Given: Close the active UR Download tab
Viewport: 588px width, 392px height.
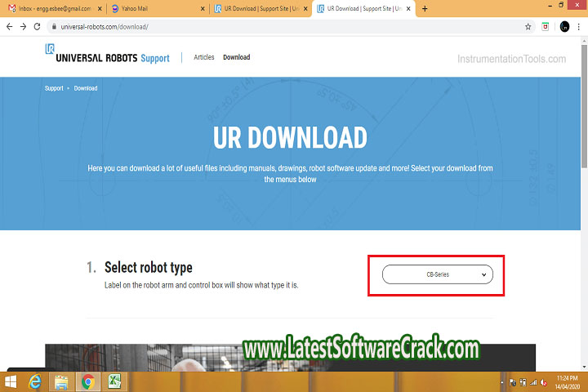Looking at the screenshot, I should tap(408, 9).
